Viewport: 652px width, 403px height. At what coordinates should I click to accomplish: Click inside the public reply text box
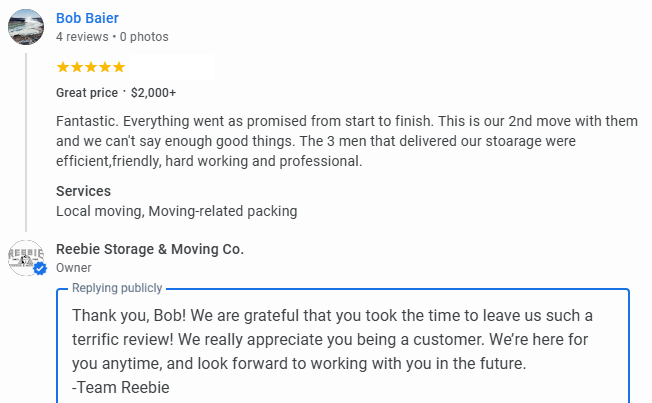click(343, 346)
